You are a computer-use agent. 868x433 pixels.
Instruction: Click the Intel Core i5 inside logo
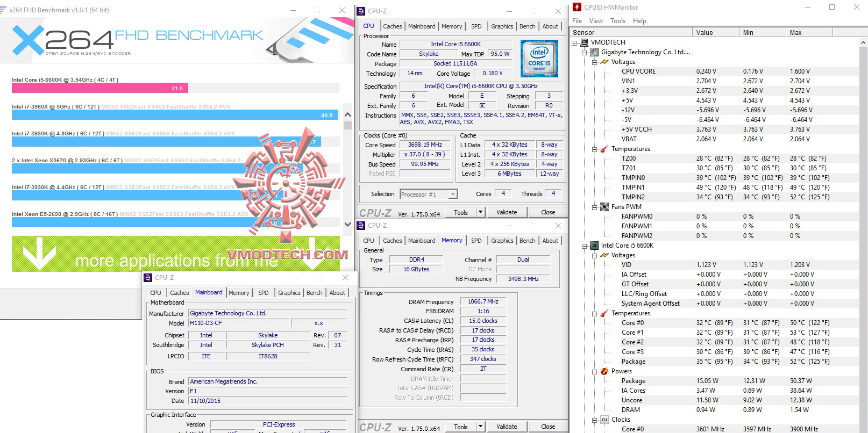(539, 59)
